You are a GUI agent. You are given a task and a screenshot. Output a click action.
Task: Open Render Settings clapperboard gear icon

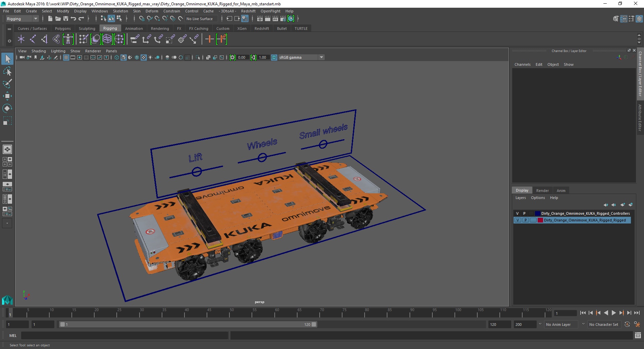tap(283, 19)
